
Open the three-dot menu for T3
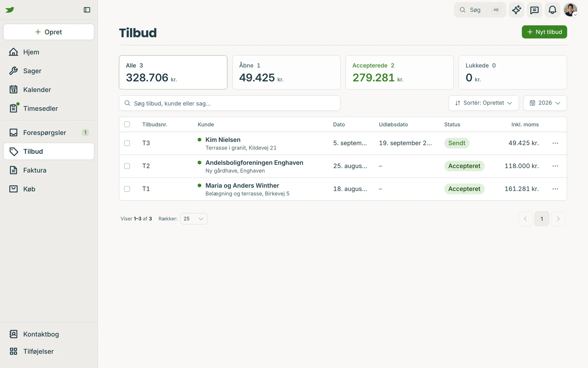(x=555, y=143)
